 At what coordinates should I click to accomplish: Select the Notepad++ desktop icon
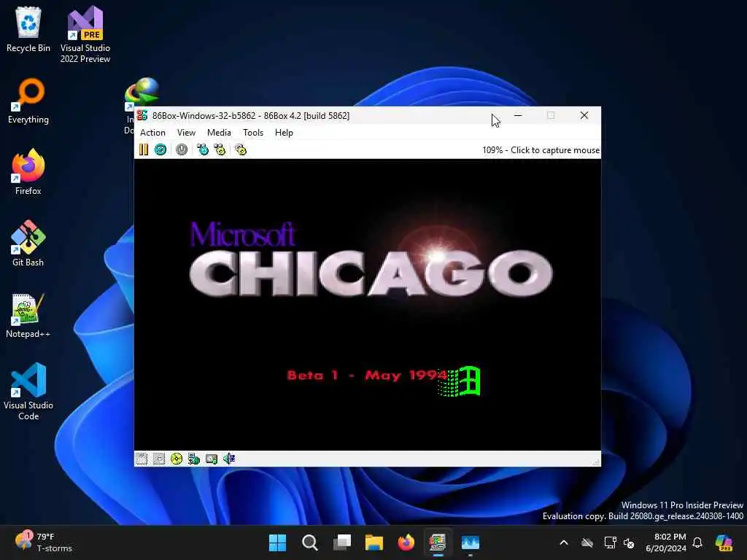pos(28,315)
